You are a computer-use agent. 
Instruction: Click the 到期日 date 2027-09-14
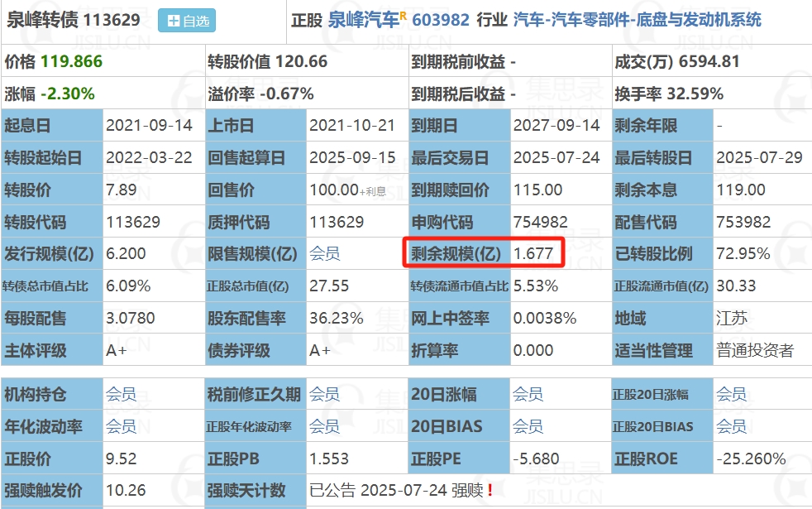click(x=556, y=126)
